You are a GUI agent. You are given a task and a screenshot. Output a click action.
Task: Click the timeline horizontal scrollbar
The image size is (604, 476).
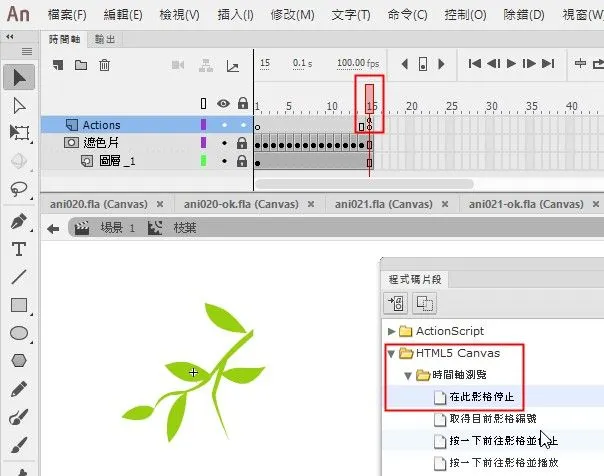pos(364,184)
